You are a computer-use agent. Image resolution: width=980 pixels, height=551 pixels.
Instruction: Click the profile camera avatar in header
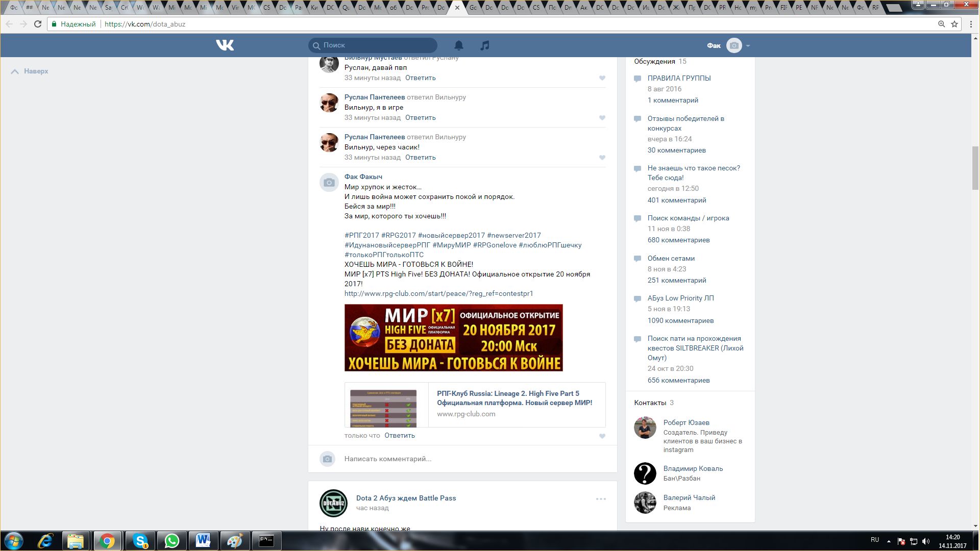(x=734, y=45)
